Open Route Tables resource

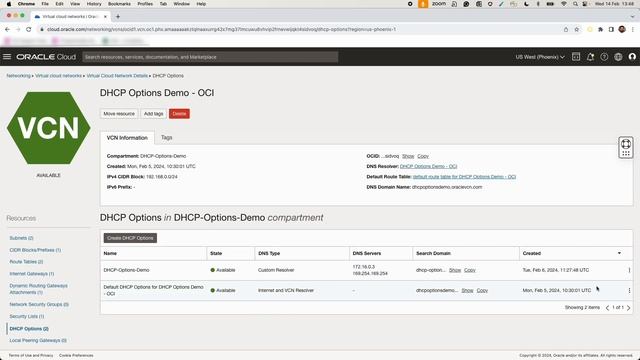(x=26, y=262)
